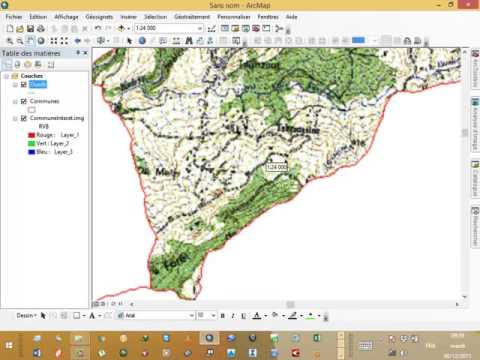Select the Zoom In tool
480x360 pixels.
tap(10, 41)
